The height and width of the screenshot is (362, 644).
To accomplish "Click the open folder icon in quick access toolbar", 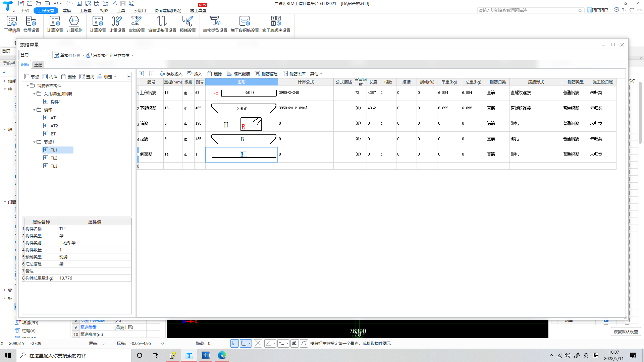I will 38,3.
